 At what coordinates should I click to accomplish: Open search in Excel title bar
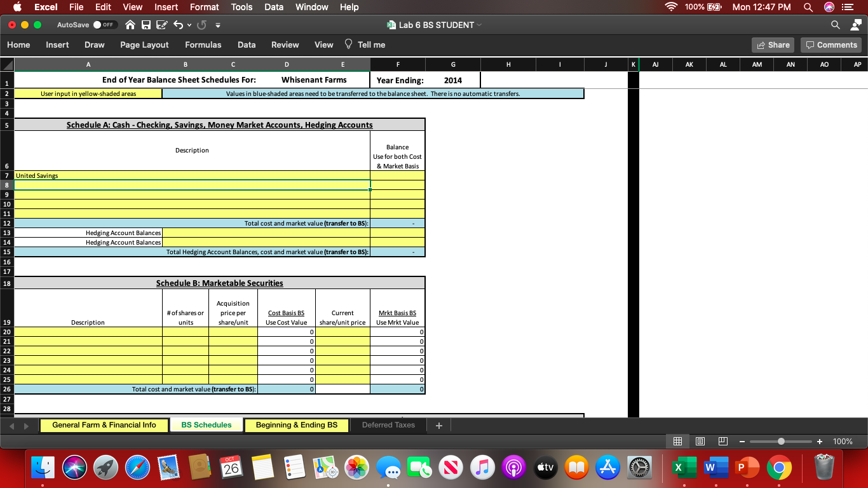(835, 25)
